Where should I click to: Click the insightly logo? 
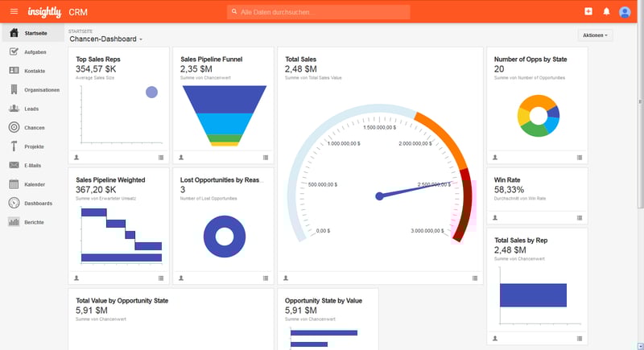[x=44, y=12]
